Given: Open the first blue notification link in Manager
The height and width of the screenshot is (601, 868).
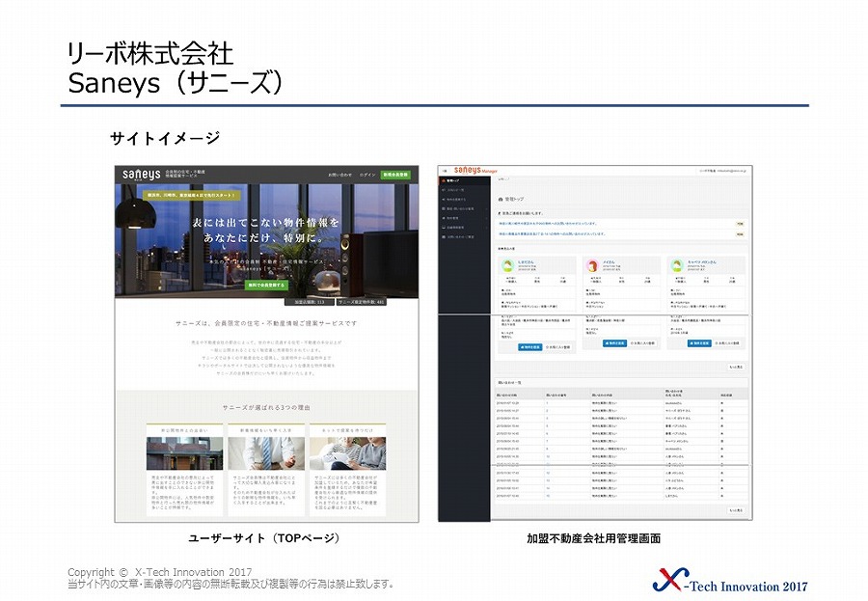Looking at the screenshot, I should pos(548,223).
